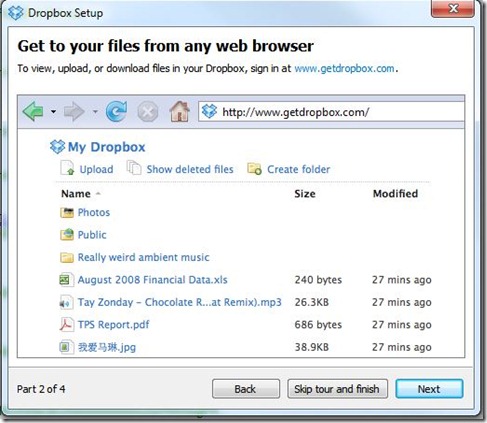Open the forward button history dropdown arrow
The height and width of the screenshot is (423, 487).
click(x=95, y=112)
